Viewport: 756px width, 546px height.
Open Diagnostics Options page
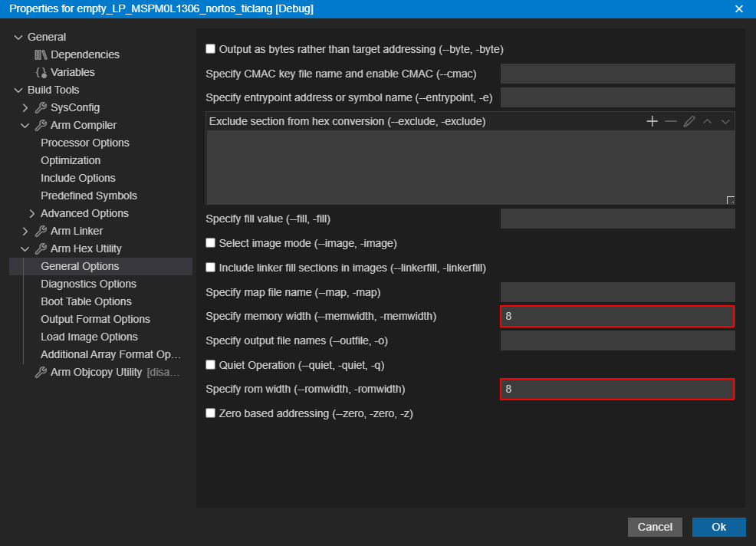point(88,284)
